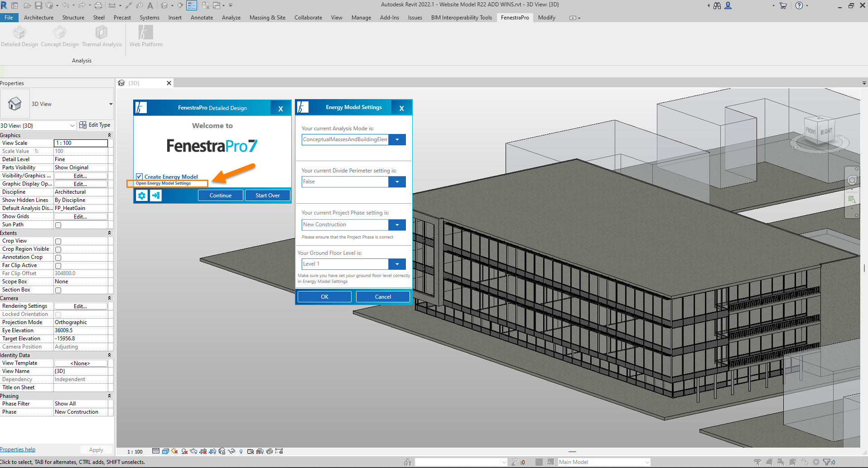Click the sign-out arrow icon in FenestraPro dialog
Image resolution: width=868 pixels, height=468 pixels.
[156, 196]
